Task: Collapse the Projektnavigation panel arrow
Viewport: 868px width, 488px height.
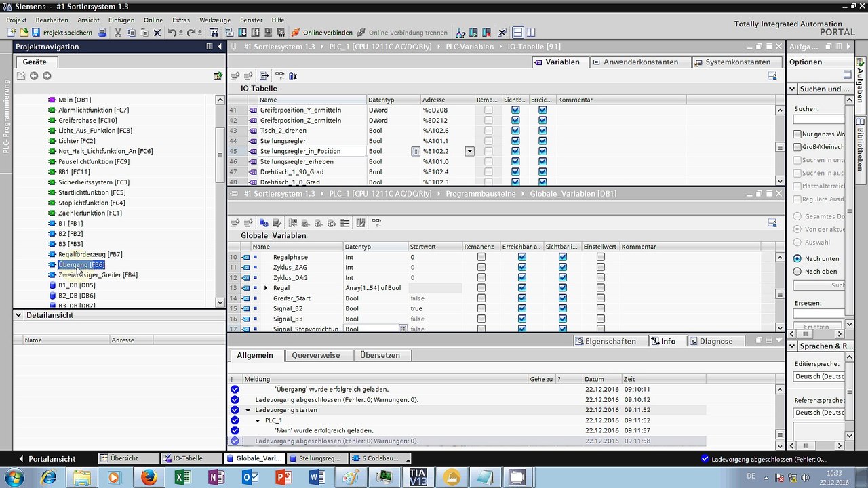Action: [x=220, y=47]
